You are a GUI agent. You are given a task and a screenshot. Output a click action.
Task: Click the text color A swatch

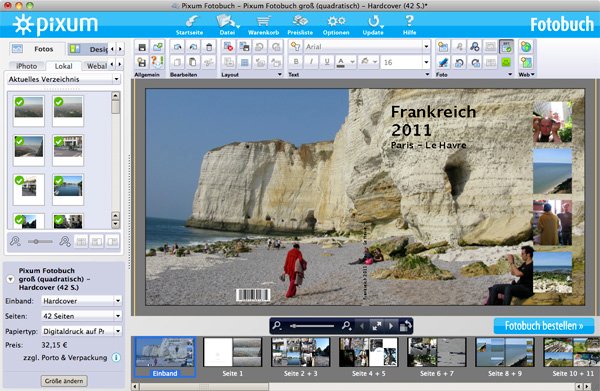[x=341, y=62]
